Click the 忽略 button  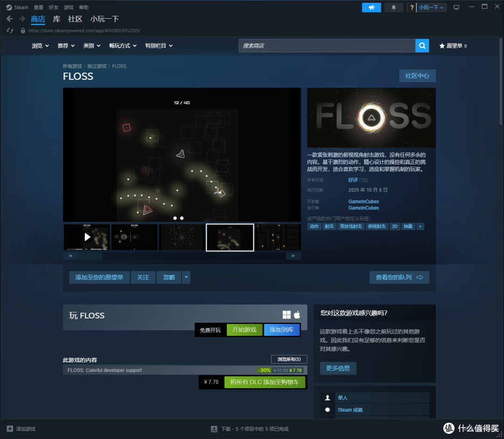coord(169,277)
